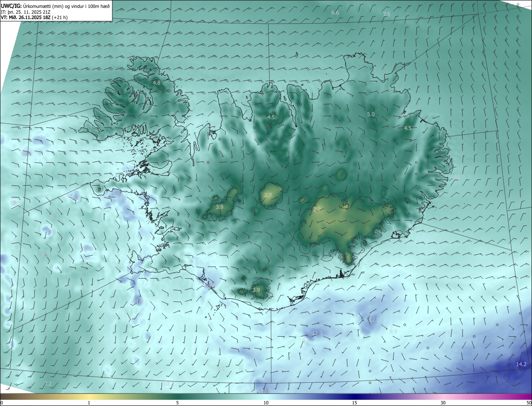Click the 7.2 value in the southwest corner

tap(48, 384)
